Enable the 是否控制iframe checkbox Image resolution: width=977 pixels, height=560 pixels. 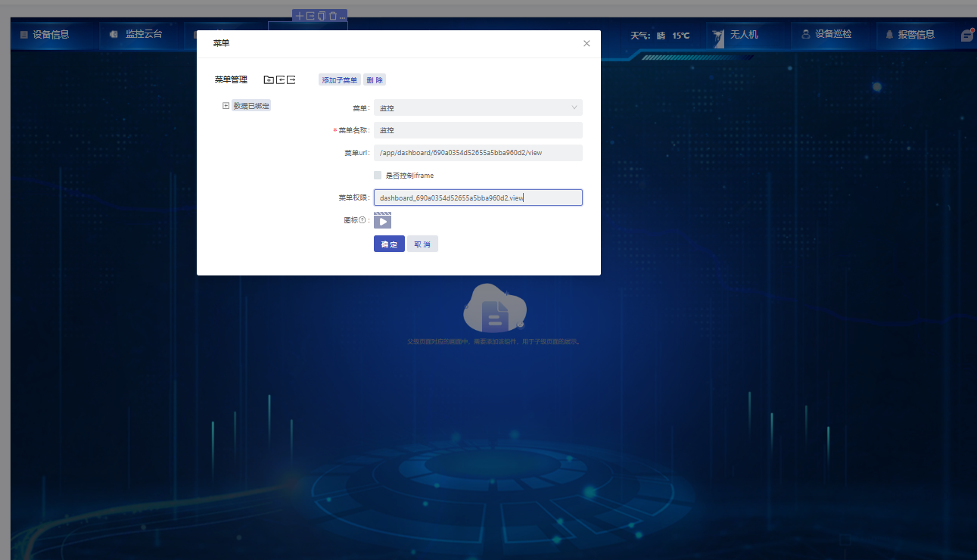[x=378, y=176]
